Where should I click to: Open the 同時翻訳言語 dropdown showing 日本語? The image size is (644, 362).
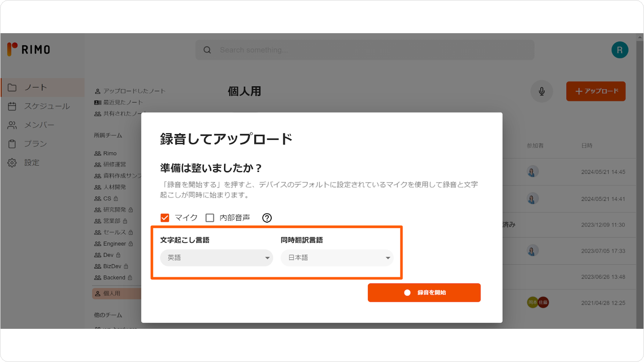pyautogui.click(x=337, y=258)
